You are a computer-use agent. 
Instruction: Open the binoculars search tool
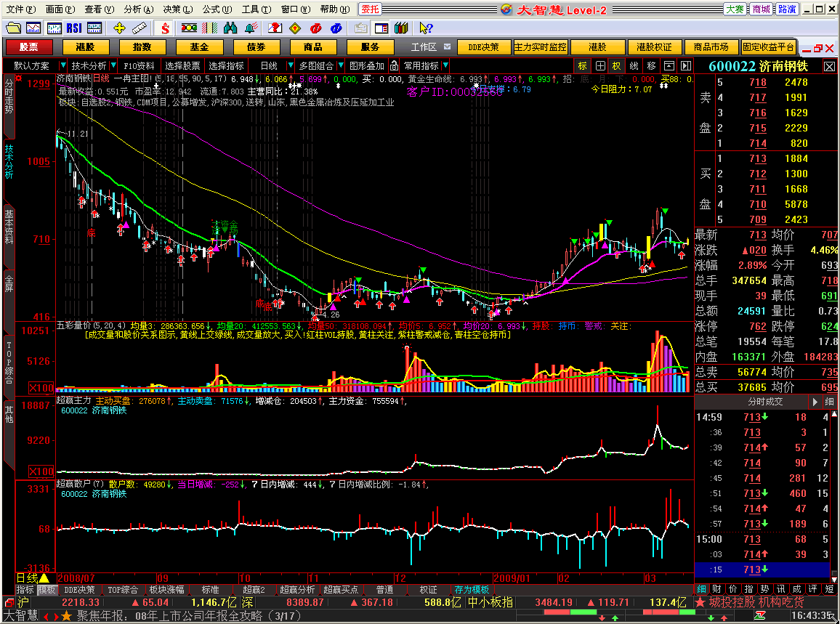click(230, 28)
